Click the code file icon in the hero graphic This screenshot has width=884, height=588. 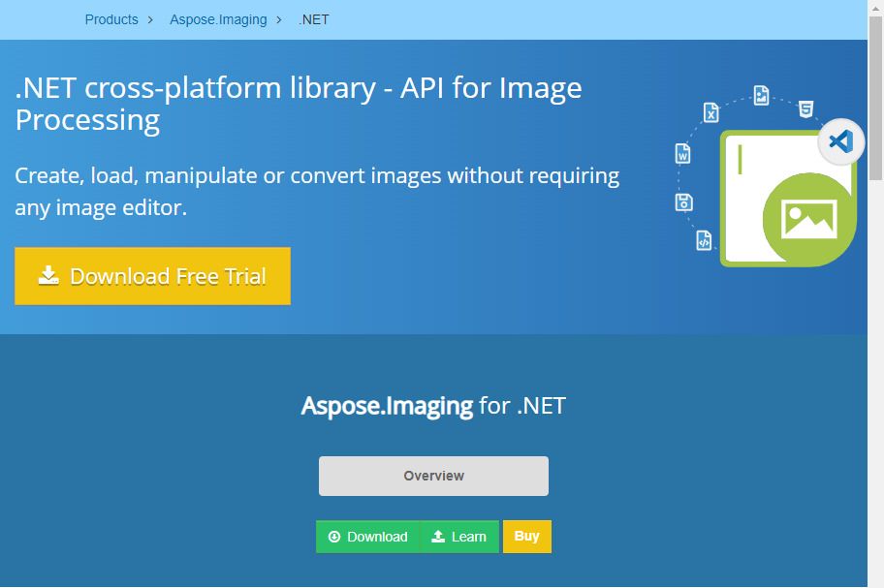(x=704, y=240)
